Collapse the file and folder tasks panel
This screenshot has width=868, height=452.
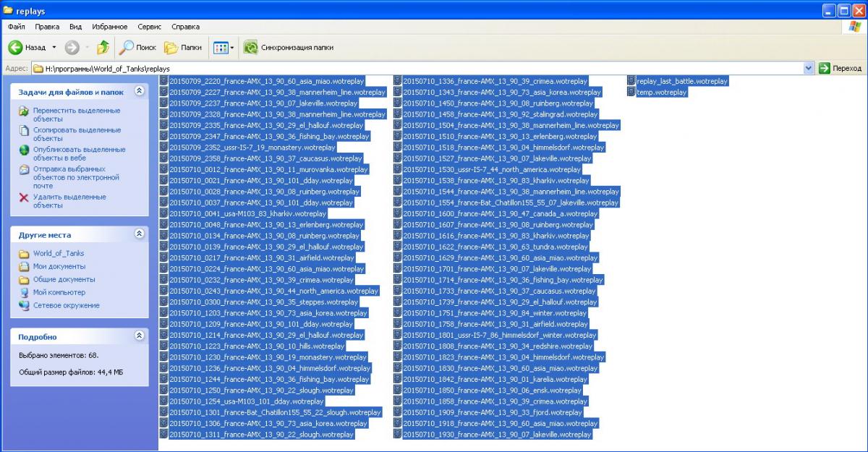[139, 92]
